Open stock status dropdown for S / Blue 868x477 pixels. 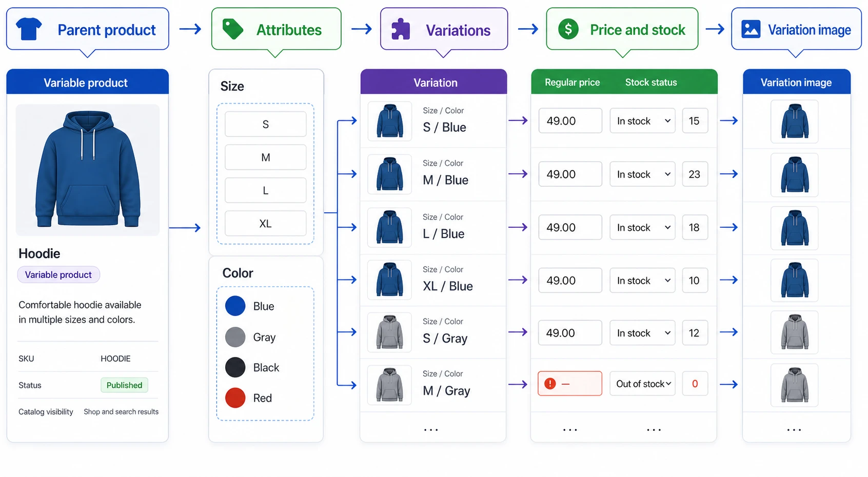click(x=642, y=121)
